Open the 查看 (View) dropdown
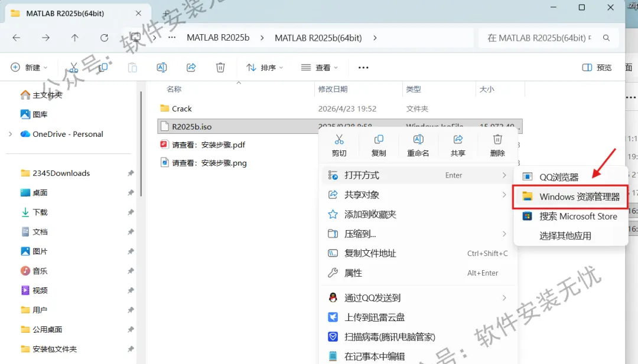The width and height of the screenshot is (638, 364). coord(320,67)
